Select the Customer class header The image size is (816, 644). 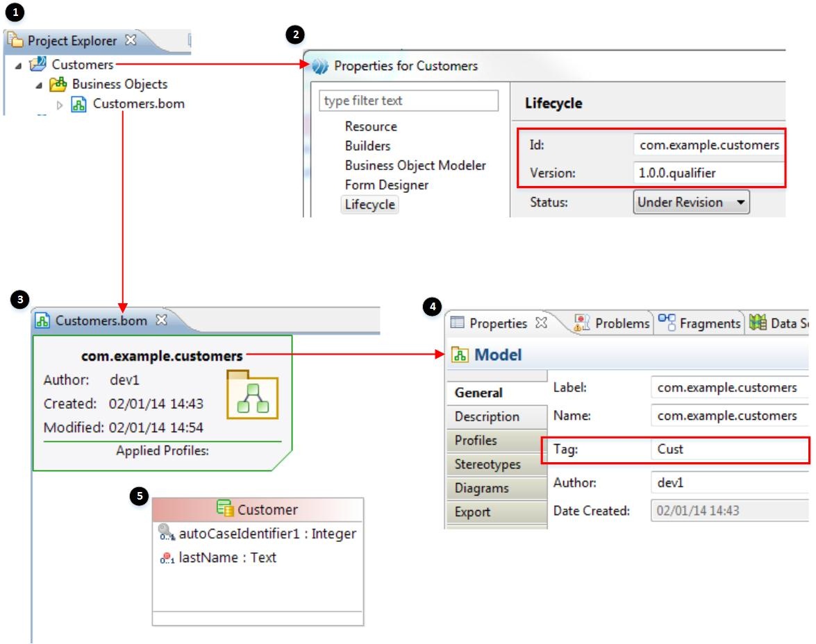coord(258,509)
